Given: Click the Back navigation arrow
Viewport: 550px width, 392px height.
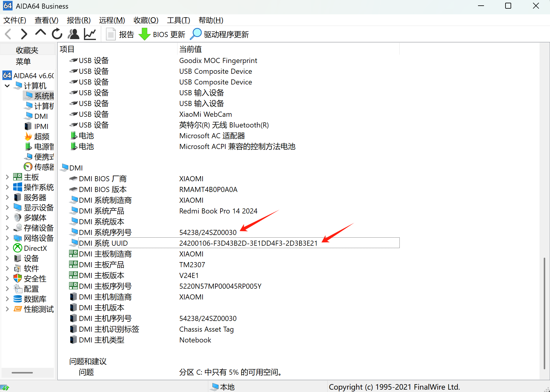Looking at the screenshot, I should pyautogui.click(x=8, y=34).
